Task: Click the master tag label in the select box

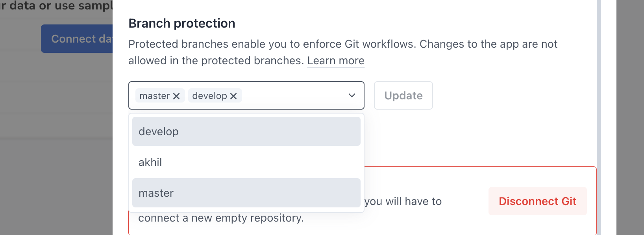Action: point(155,96)
